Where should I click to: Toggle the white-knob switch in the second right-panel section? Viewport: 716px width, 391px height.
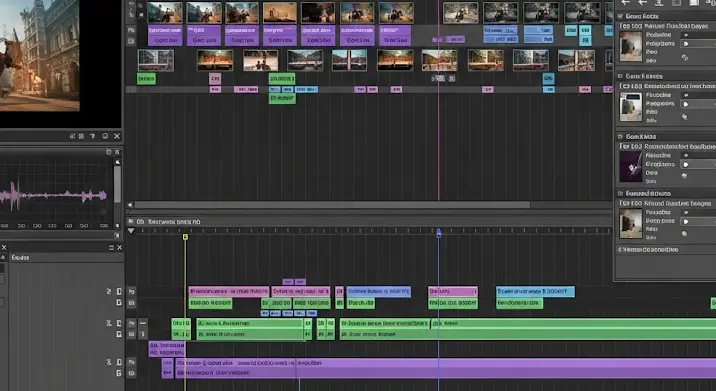point(685,104)
